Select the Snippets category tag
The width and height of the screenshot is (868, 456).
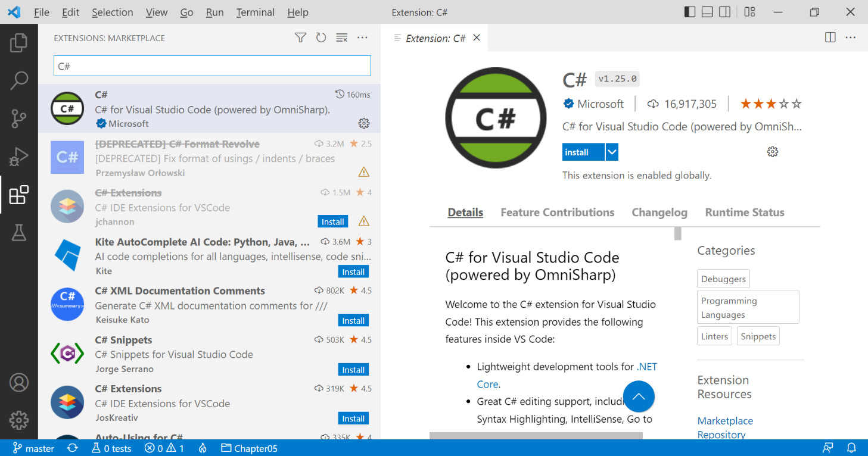(x=758, y=336)
